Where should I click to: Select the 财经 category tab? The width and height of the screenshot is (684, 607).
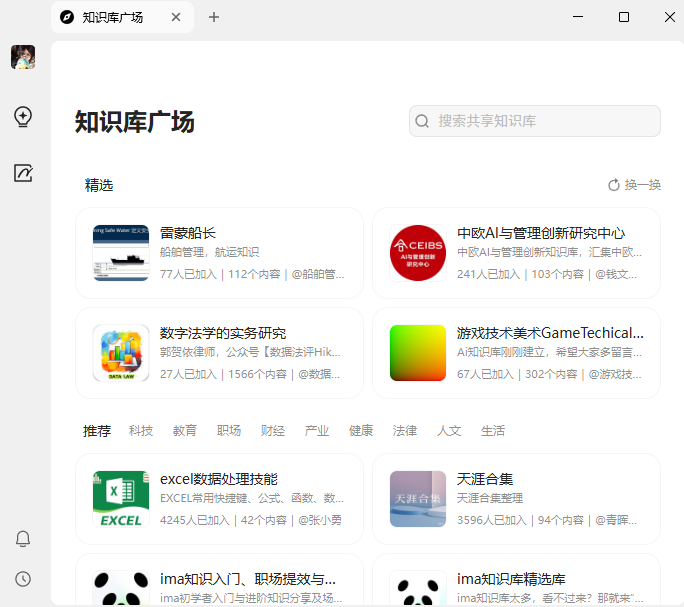click(x=273, y=431)
